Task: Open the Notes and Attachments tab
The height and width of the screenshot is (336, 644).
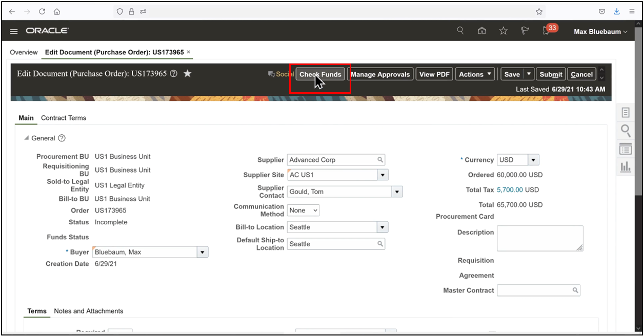Action: coord(89,311)
